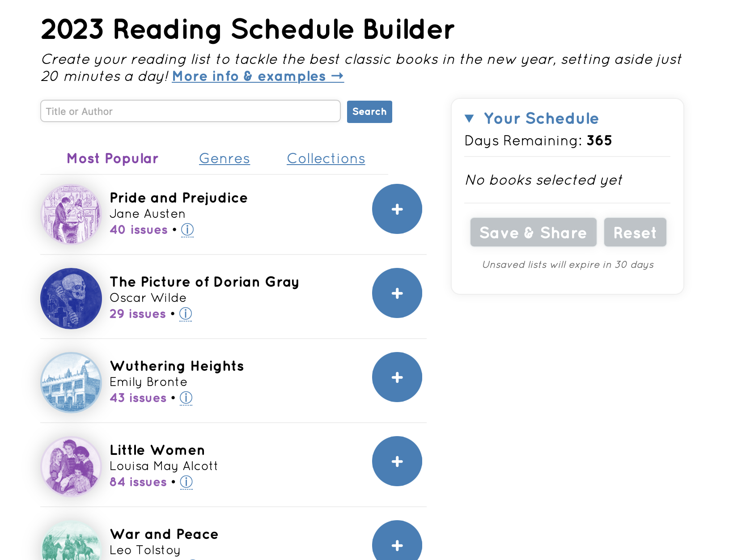View Wuthering Heights info icon
The height and width of the screenshot is (560, 729).
[186, 398]
